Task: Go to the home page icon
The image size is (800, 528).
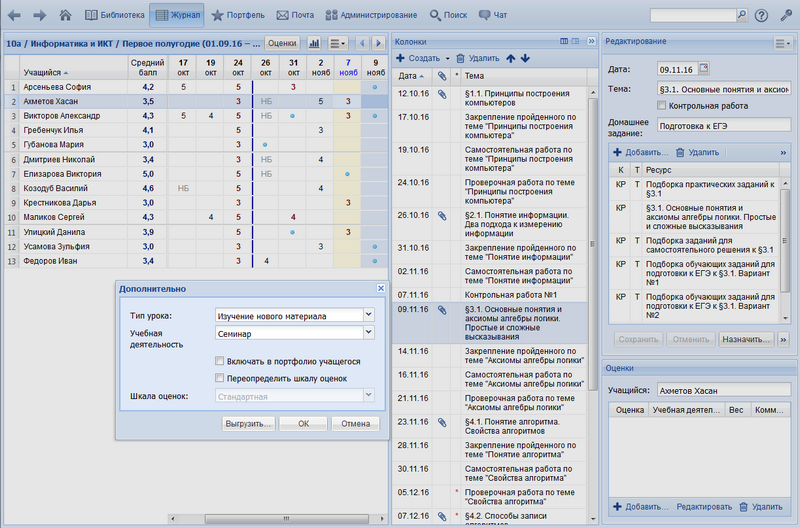Action: 66,15
